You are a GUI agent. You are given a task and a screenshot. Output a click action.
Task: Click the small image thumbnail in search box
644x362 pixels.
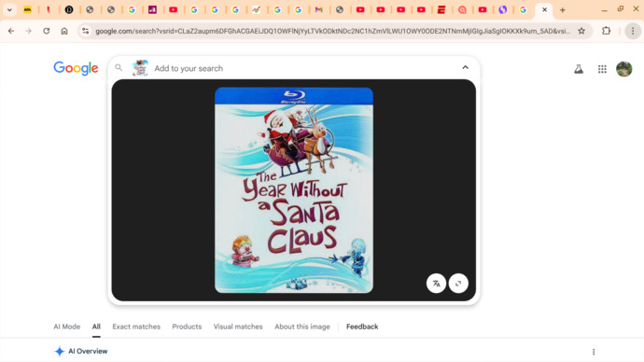(140, 68)
